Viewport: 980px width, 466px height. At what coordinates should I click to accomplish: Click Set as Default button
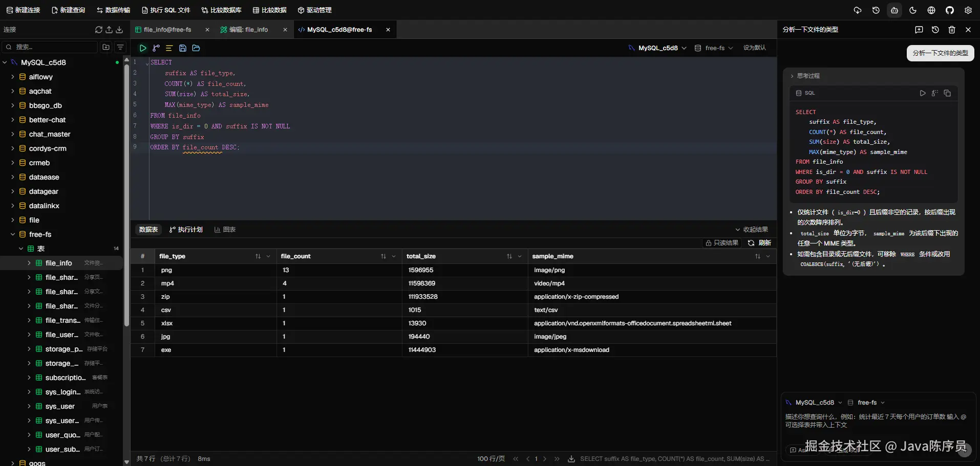[x=754, y=48]
